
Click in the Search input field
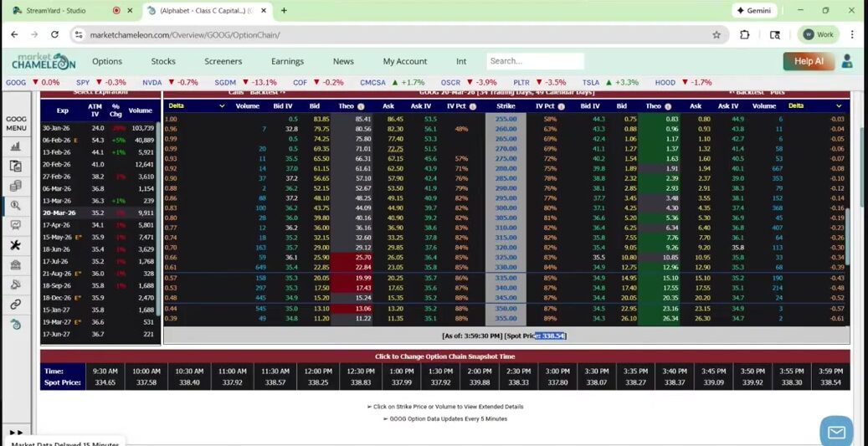coord(536,61)
